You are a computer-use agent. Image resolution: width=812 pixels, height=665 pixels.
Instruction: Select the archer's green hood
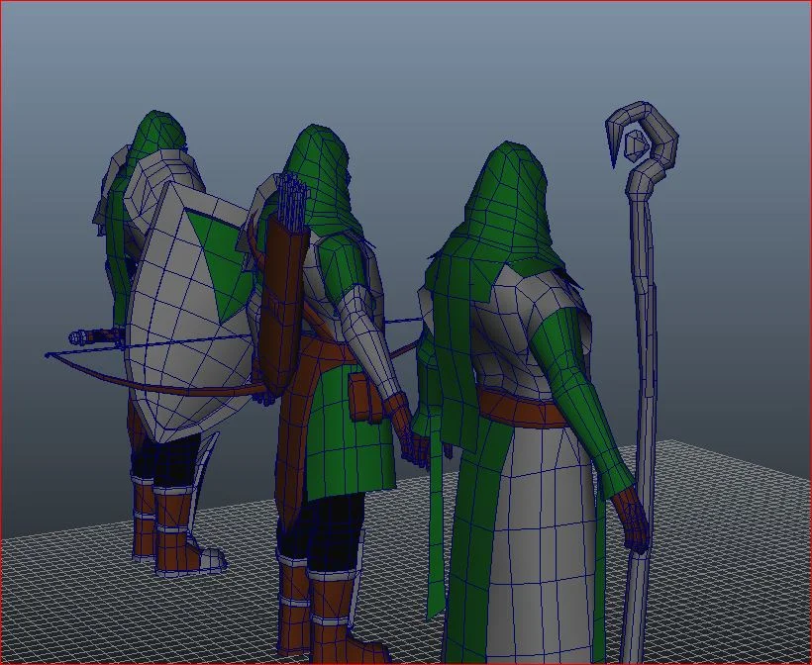(x=322, y=176)
